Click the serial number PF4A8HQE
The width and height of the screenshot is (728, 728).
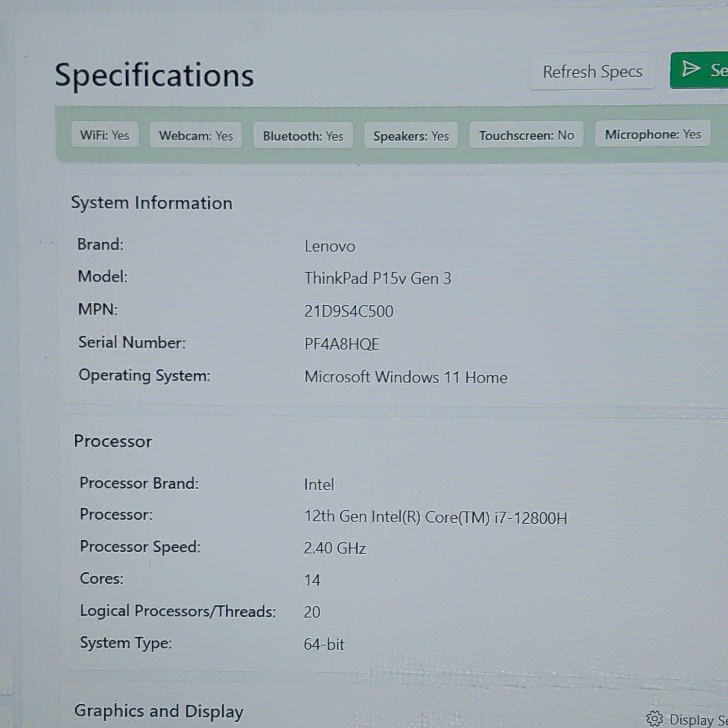point(342,344)
